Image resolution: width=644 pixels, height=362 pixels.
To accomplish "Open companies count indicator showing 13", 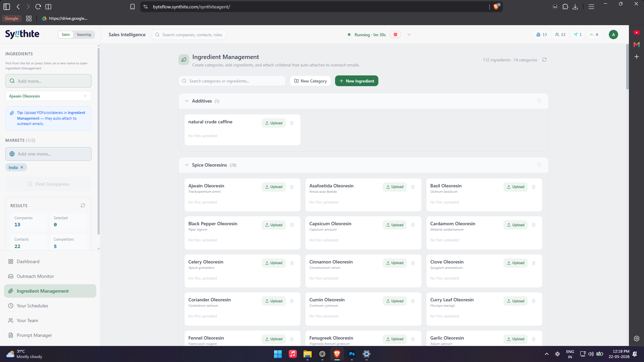I will coord(542,35).
